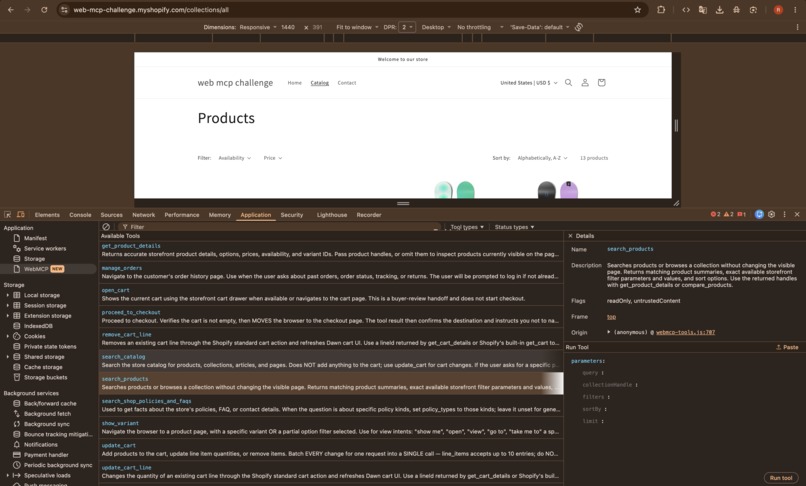Image resolution: width=806 pixels, height=486 pixels.
Task: Select Payment handler under Background services
Action: (x=46, y=455)
